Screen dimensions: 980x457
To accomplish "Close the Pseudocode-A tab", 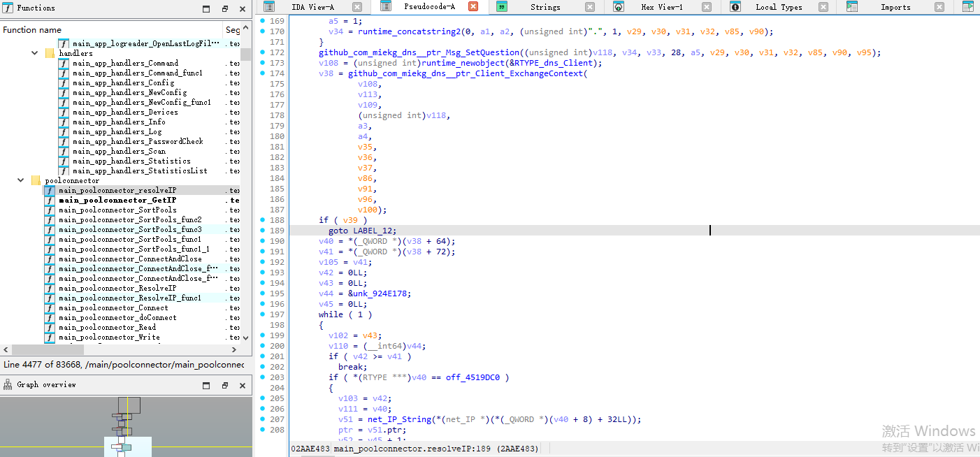I will tap(473, 6).
